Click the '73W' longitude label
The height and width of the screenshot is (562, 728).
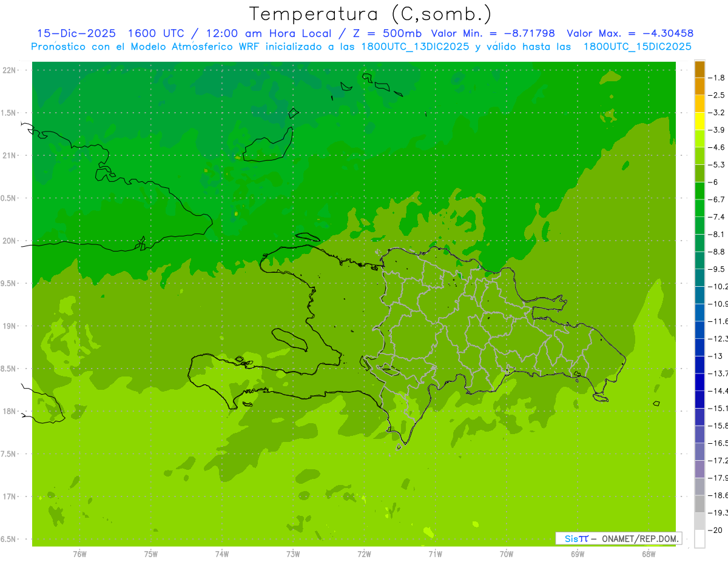(293, 554)
